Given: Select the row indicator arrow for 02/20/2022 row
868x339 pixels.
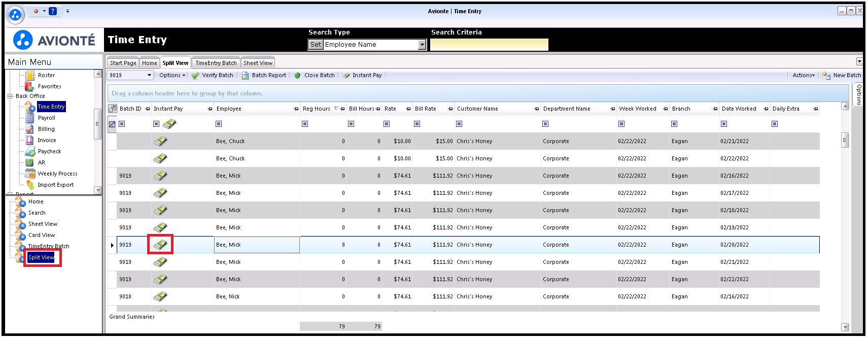Looking at the screenshot, I should pyautogui.click(x=112, y=245).
